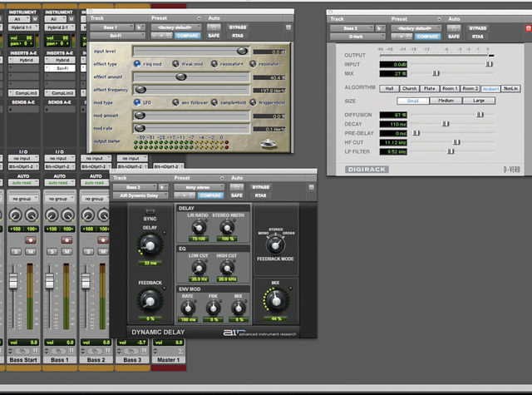Open automation enable button in Dynamic Delay window
The width and height of the screenshot is (532, 395).
coord(237,187)
